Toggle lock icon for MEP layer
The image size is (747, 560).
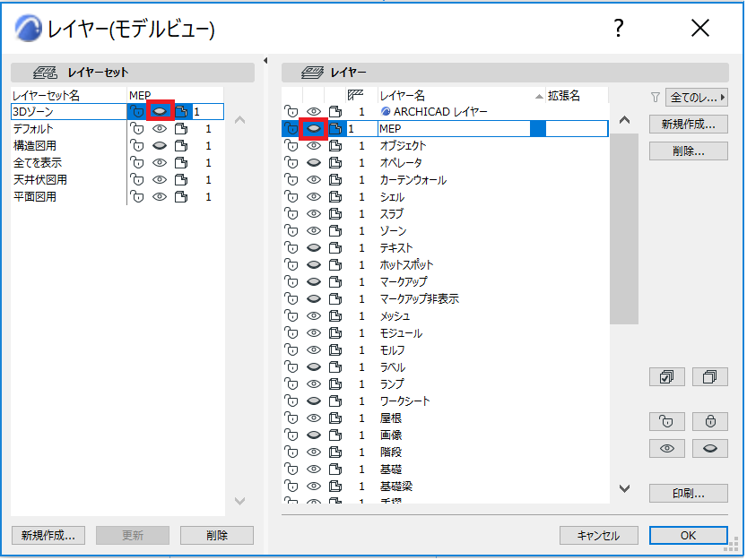point(291,128)
